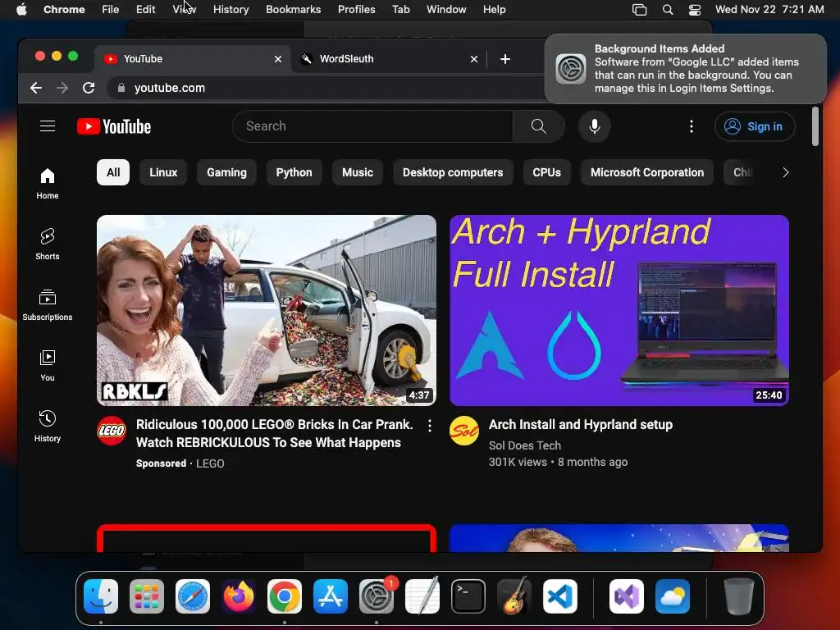
Task: Open options menu for LEGO video
Action: (x=430, y=426)
